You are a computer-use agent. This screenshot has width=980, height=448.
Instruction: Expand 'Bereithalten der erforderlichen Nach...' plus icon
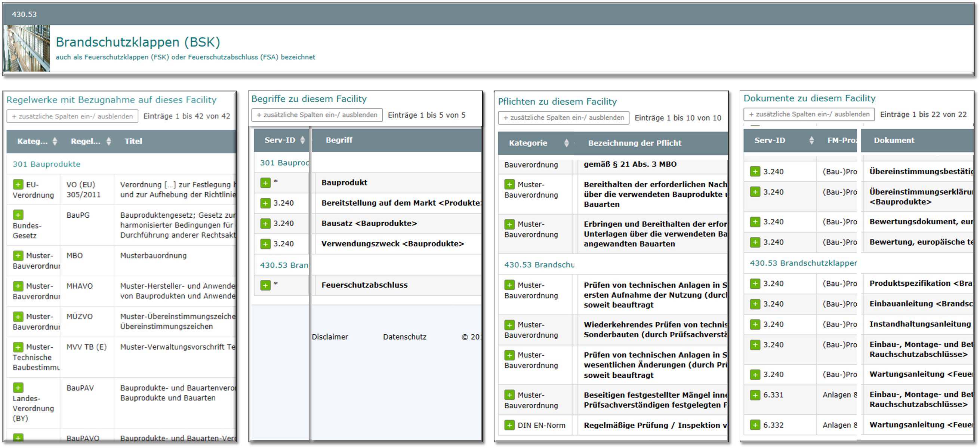click(x=509, y=185)
